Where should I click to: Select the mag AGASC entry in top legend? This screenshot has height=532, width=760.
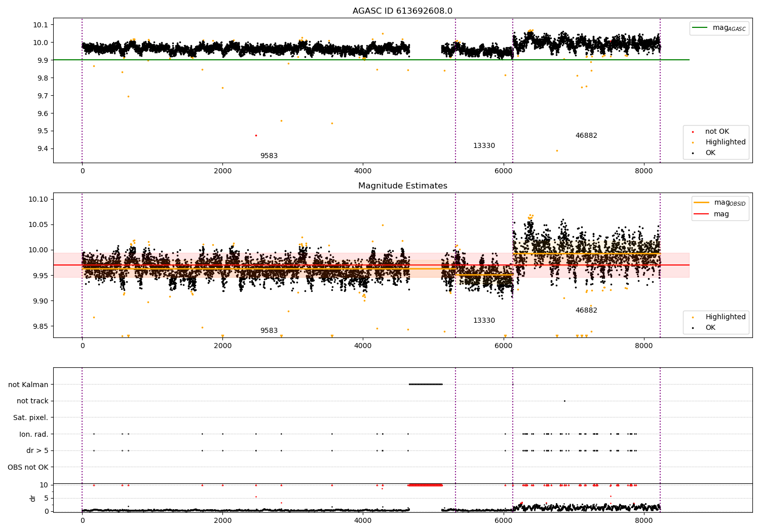[719, 28]
